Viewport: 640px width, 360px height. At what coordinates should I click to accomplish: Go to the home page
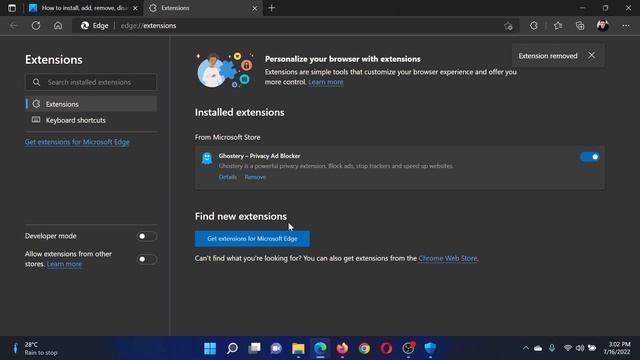pyautogui.click(x=58, y=26)
